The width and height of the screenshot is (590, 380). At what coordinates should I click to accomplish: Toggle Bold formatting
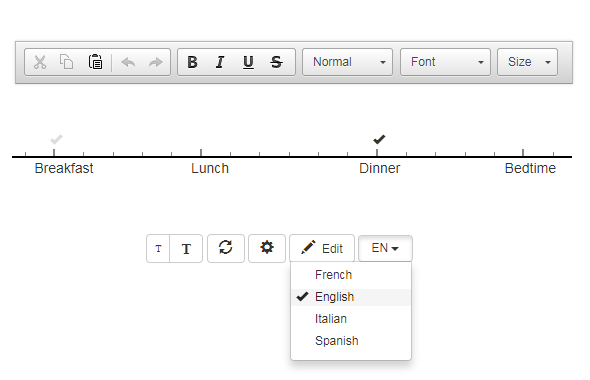point(192,62)
